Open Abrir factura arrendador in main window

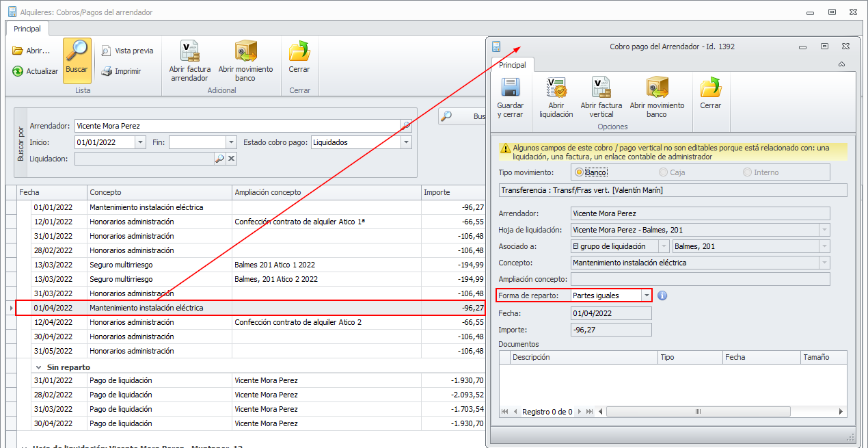(x=190, y=61)
